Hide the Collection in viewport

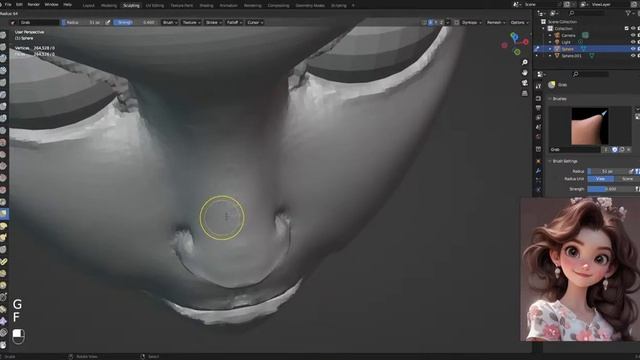pyautogui.click(x=633, y=28)
